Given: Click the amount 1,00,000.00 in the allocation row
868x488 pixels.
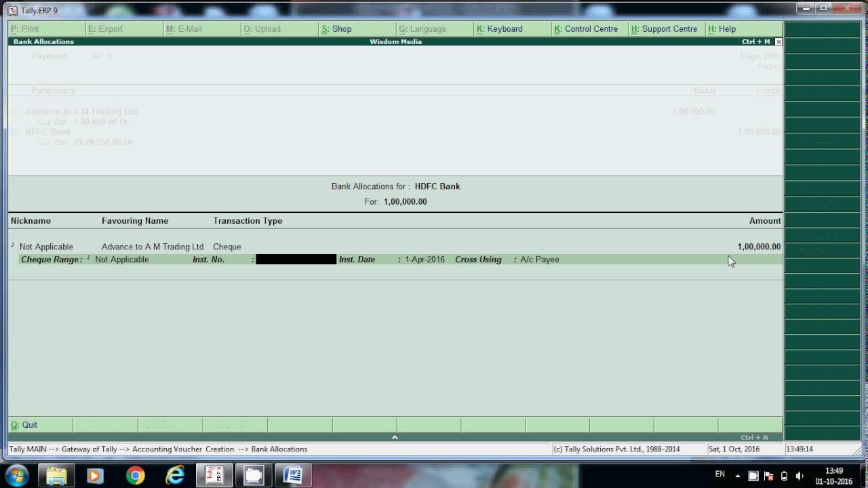Looking at the screenshot, I should coord(759,247).
